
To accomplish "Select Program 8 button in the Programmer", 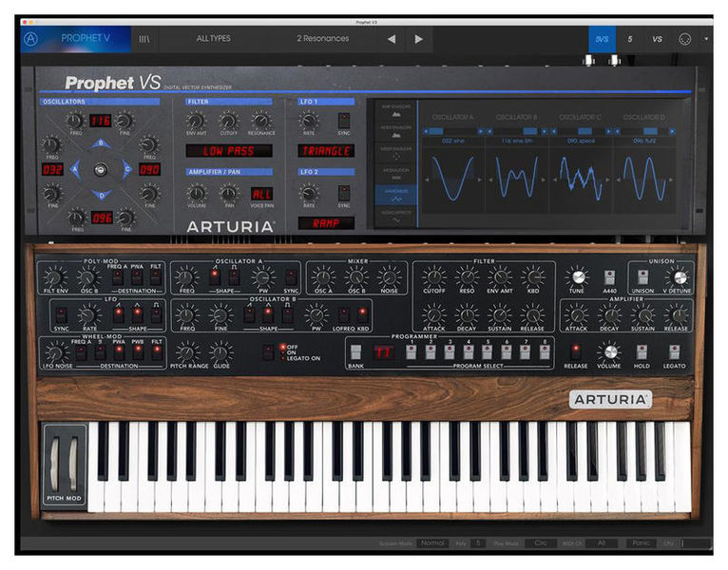I will tap(545, 352).
